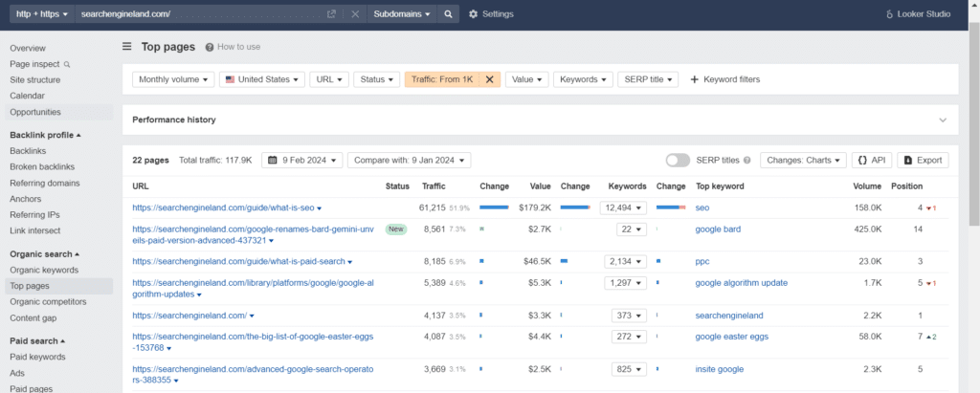Click the How to use help icon
Image resolution: width=980 pixels, height=393 pixels.
[210, 47]
